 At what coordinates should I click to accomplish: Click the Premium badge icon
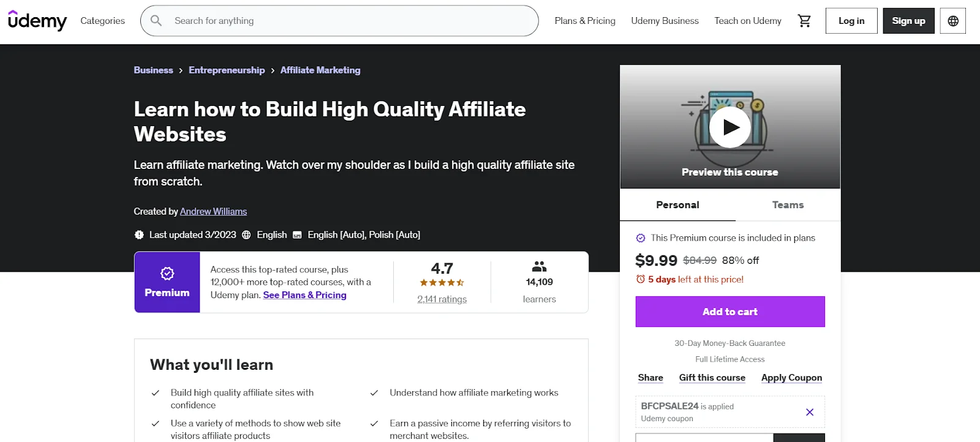point(167,274)
